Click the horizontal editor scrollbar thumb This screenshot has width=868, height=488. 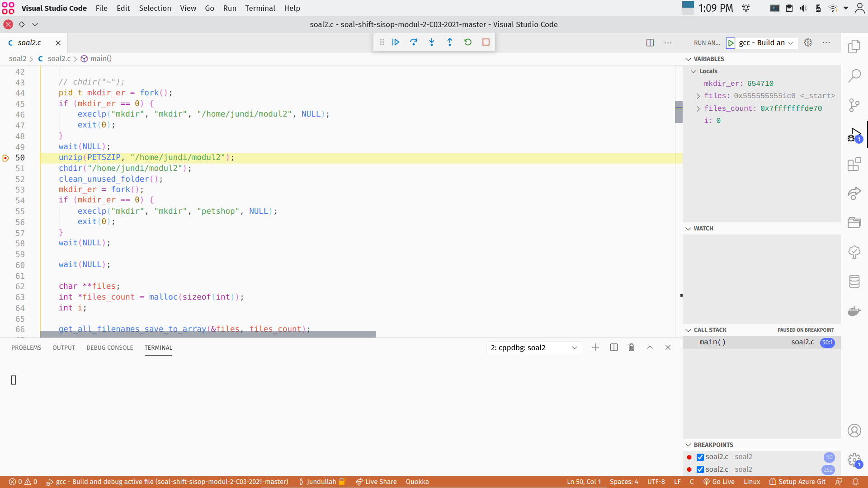click(x=208, y=334)
